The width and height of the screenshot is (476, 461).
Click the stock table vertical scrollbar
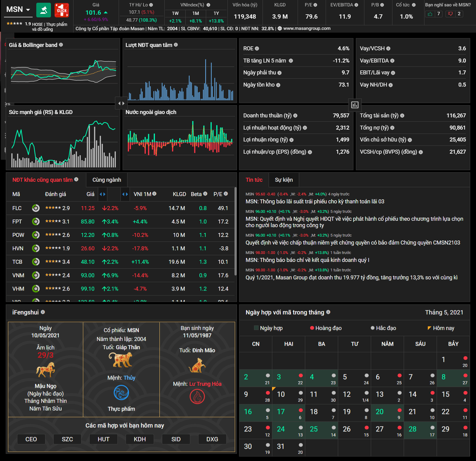[x=235, y=232]
